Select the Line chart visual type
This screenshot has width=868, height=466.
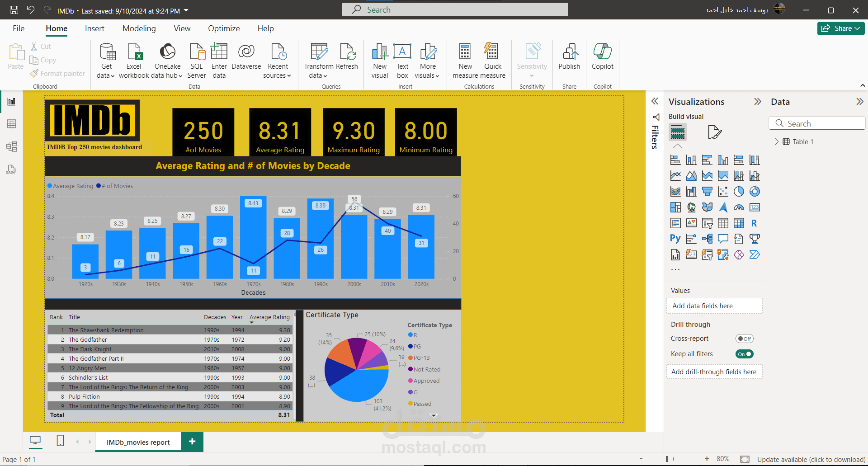point(675,176)
